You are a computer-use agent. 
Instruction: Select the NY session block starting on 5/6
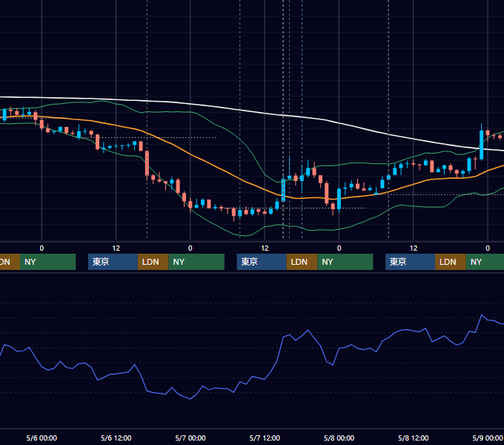click(x=196, y=262)
